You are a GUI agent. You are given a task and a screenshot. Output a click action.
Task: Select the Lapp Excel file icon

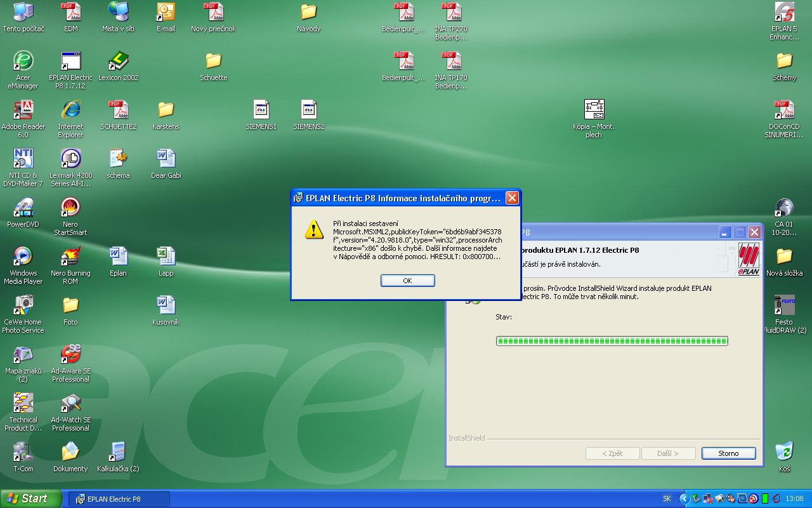pyautogui.click(x=166, y=262)
